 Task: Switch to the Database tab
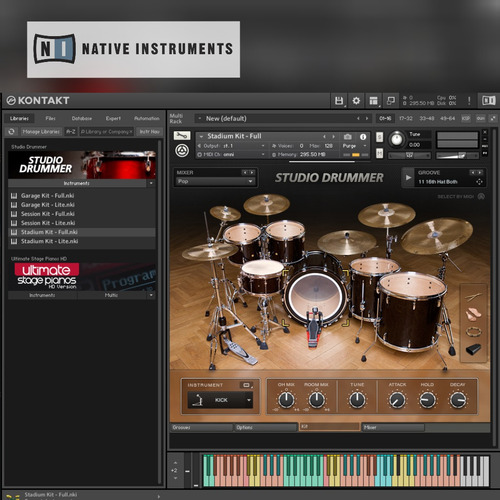coord(82,118)
